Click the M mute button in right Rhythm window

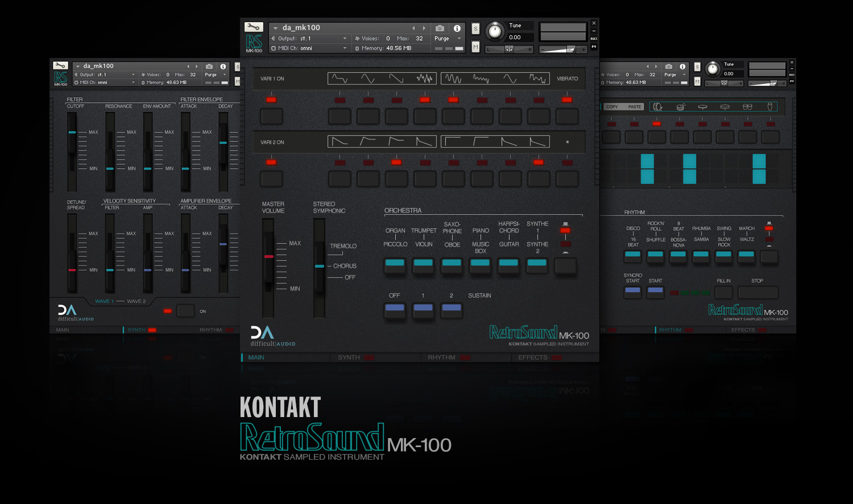point(697,82)
